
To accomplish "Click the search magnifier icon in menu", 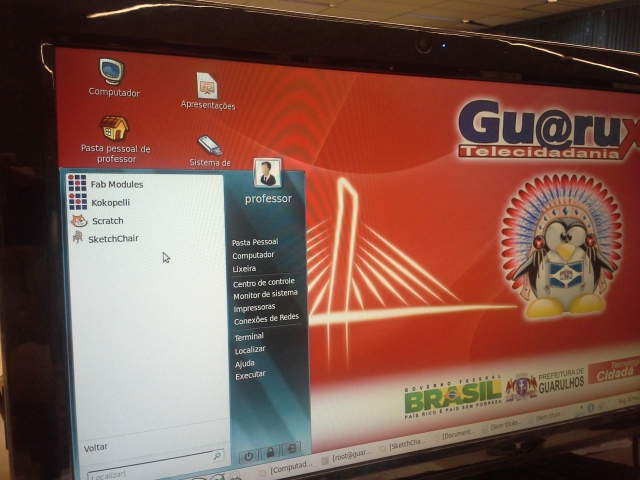I will (x=218, y=455).
